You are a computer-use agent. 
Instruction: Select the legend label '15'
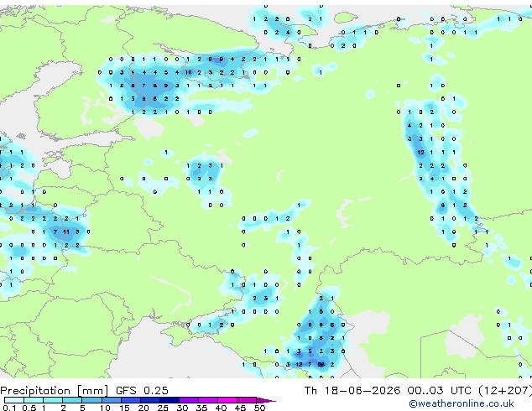(x=124, y=408)
